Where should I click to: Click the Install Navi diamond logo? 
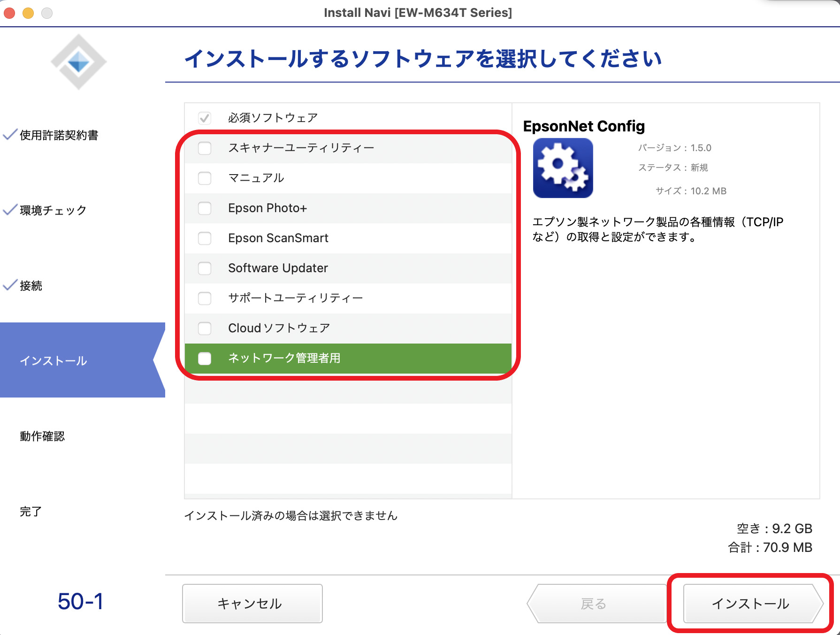coord(78,62)
